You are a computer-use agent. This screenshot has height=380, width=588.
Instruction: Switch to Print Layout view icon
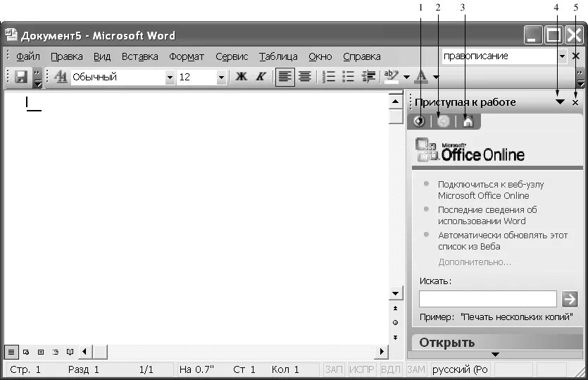click(x=41, y=353)
